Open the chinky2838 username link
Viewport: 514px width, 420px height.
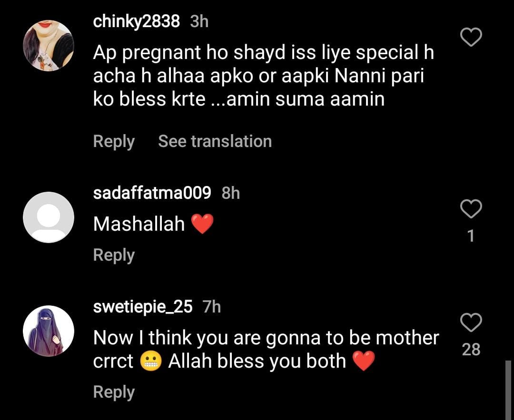click(137, 21)
